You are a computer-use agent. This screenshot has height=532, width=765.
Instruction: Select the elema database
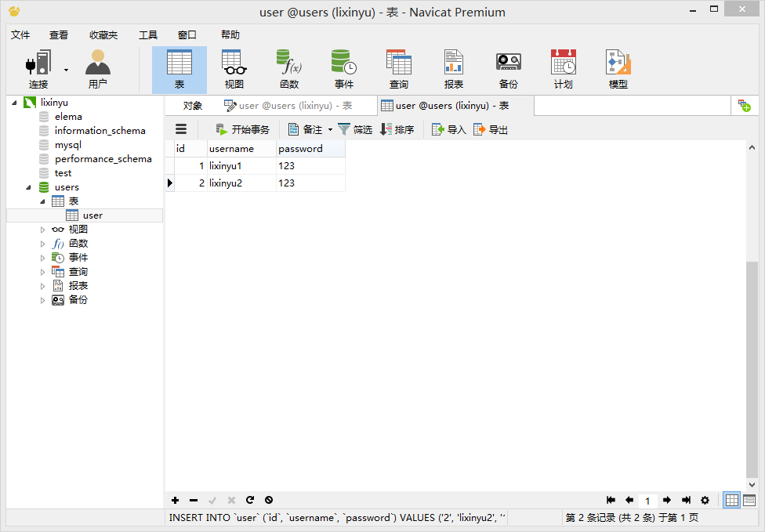tap(68, 117)
